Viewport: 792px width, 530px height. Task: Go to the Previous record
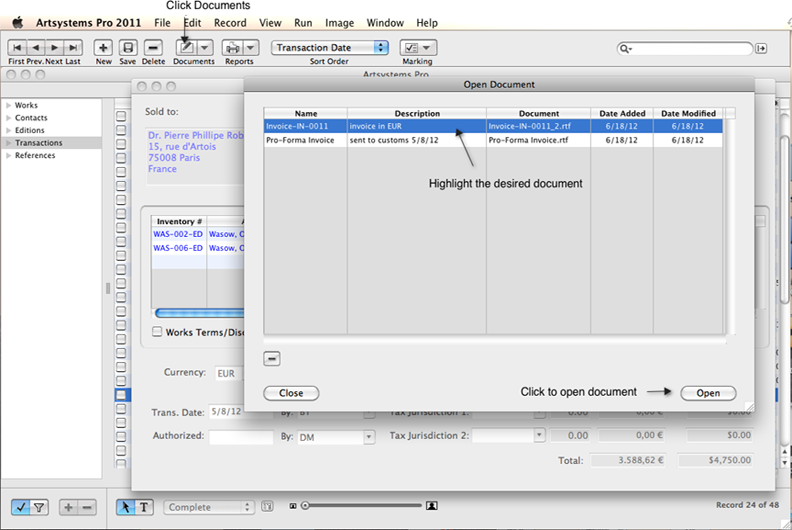click(x=35, y=48)
